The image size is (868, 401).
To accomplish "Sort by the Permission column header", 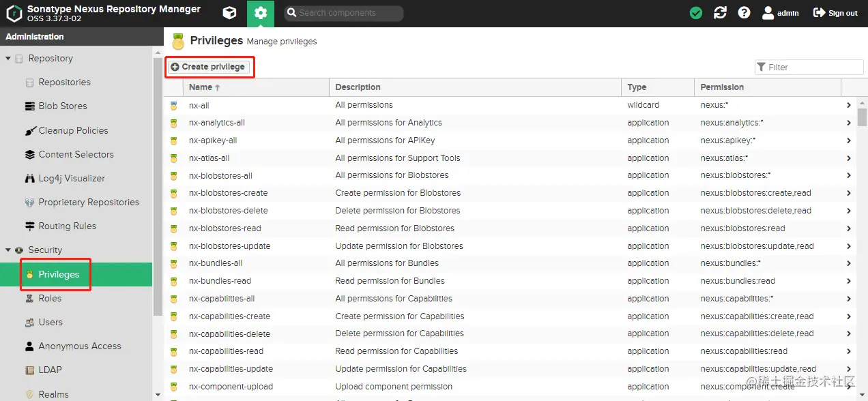I will (x=768, y=87).
